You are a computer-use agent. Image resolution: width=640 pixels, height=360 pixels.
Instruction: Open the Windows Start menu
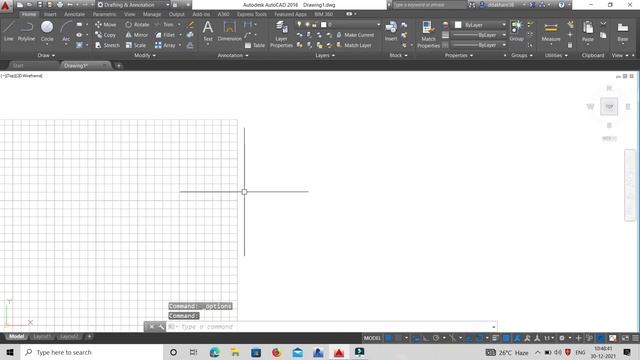[10, 352]
